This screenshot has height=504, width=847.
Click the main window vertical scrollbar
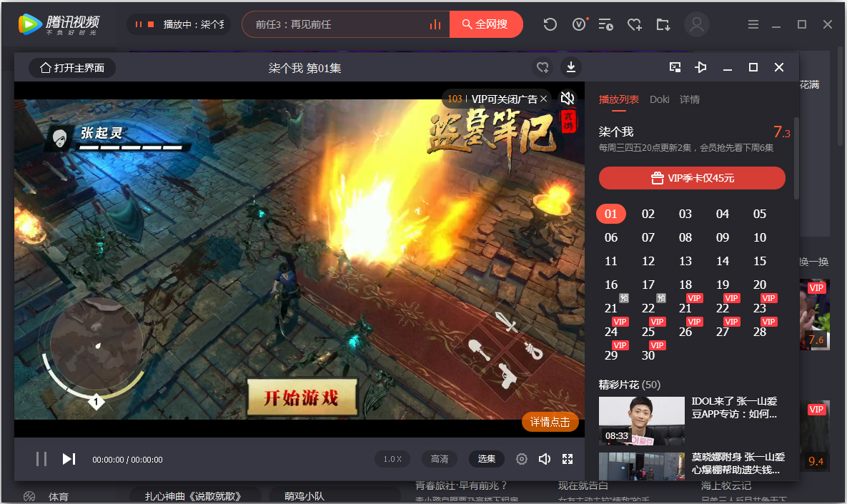pos(841,97)
